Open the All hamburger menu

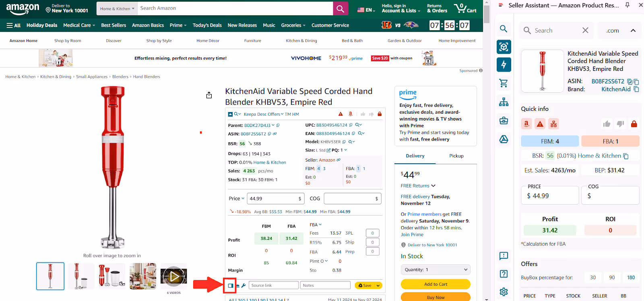(14, 25)
